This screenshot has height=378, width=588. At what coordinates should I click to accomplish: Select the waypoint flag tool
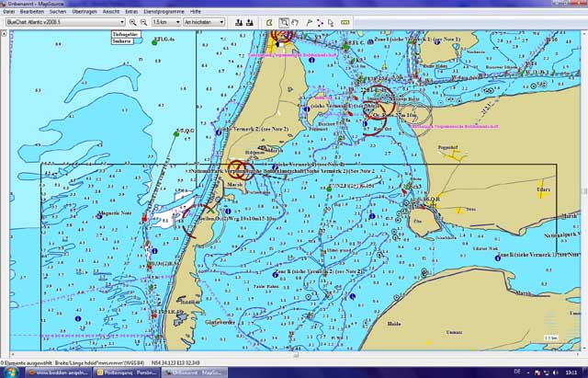coord(309,20)
